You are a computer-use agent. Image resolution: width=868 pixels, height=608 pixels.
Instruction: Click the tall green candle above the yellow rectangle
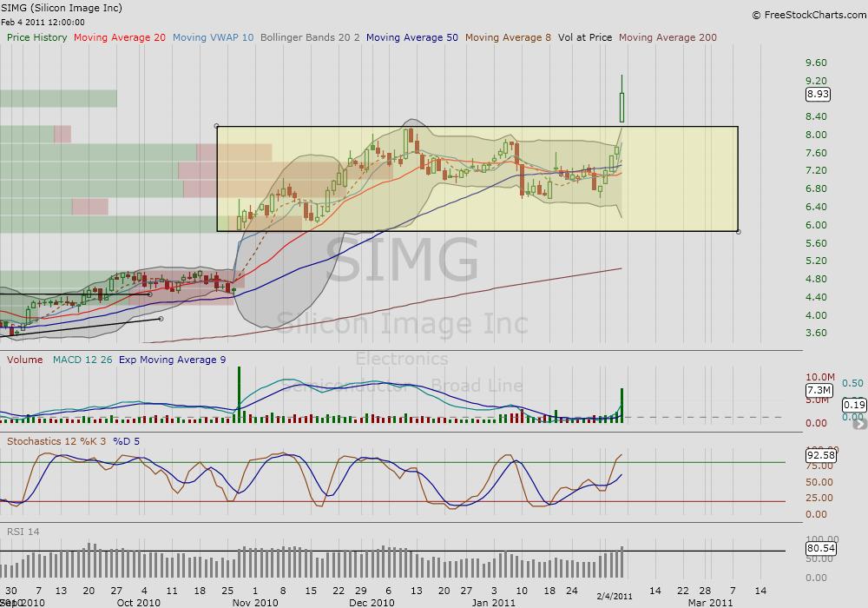pos(621,108)
